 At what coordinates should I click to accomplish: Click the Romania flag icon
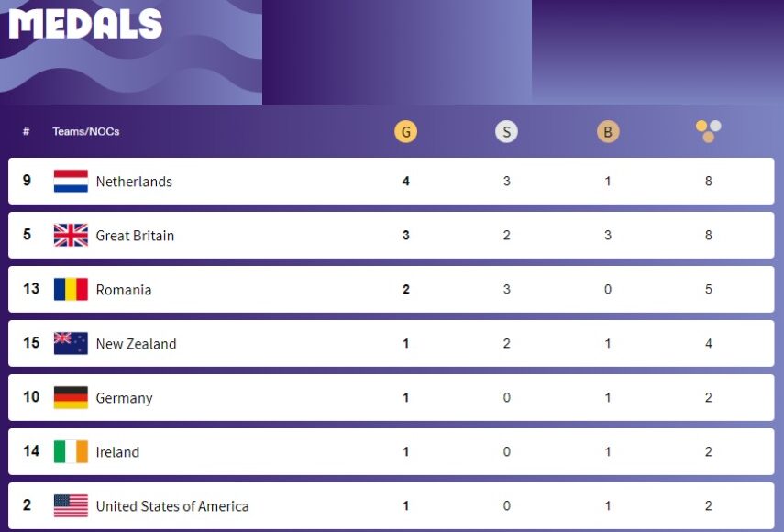pos(71,289)
